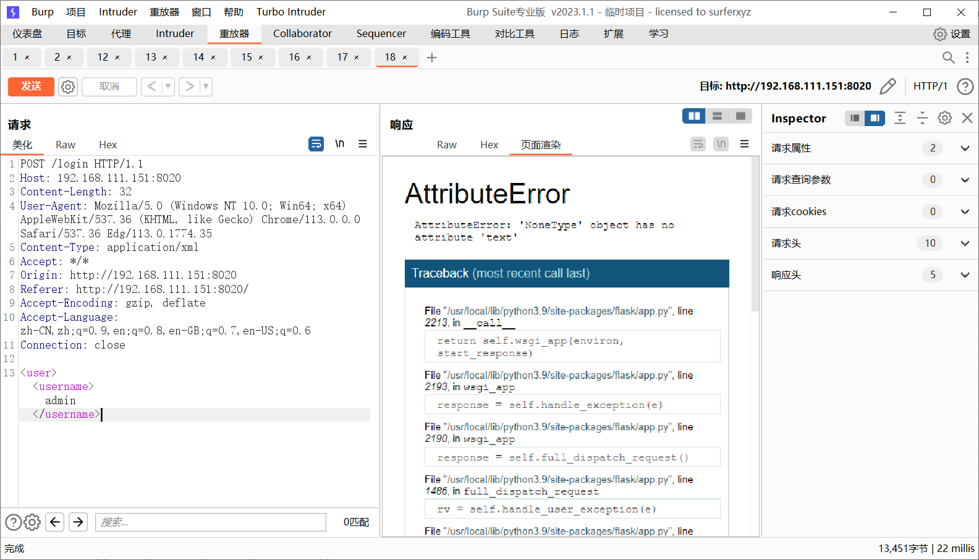Select request Hex view tab
Viewport: 979px width, 560px height.
point(108,145)
